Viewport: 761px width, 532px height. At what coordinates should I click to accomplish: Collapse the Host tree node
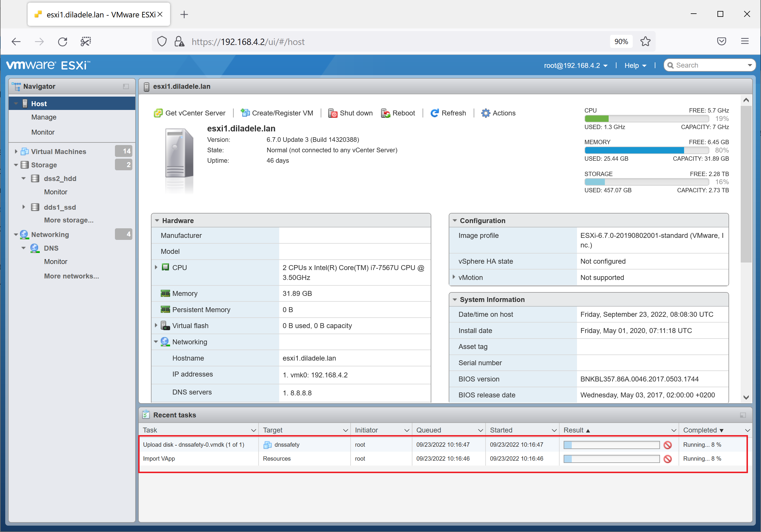click(16, 104)
